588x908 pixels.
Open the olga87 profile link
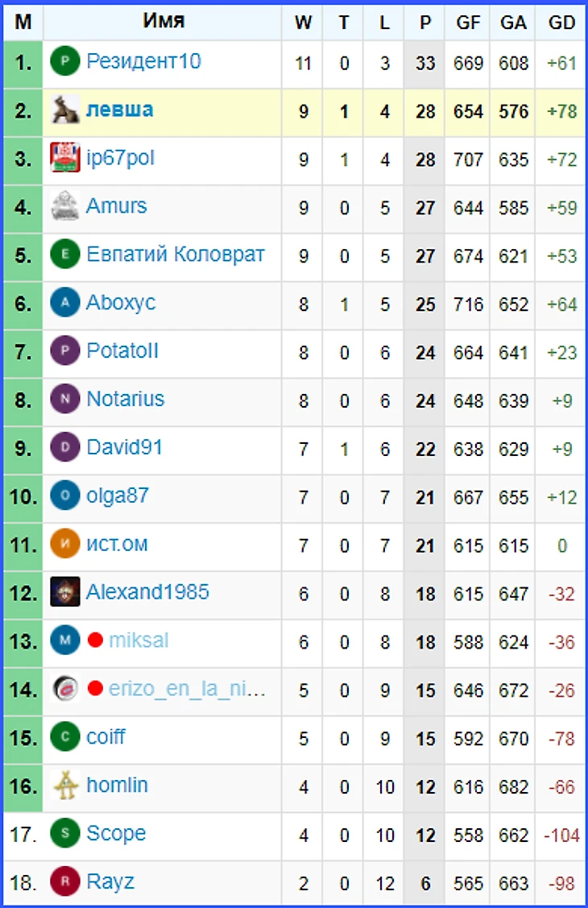(x=118, y=495)
